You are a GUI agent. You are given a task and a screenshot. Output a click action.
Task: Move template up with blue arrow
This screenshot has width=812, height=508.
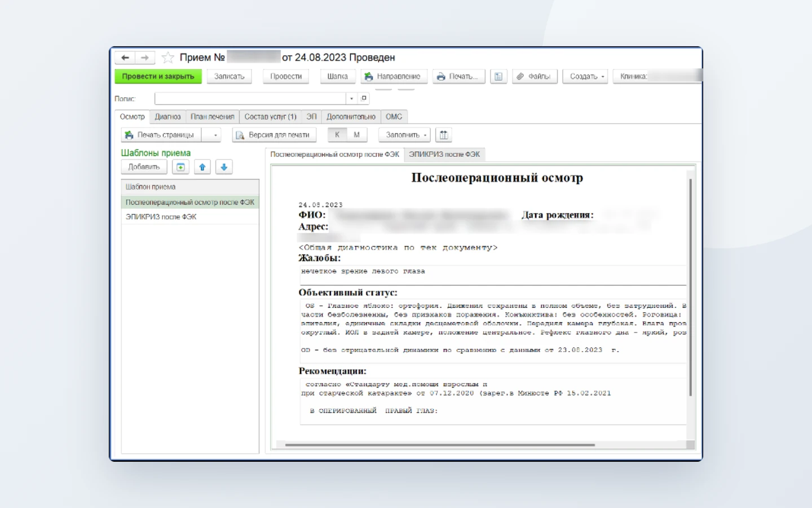[x=202, y=167]
